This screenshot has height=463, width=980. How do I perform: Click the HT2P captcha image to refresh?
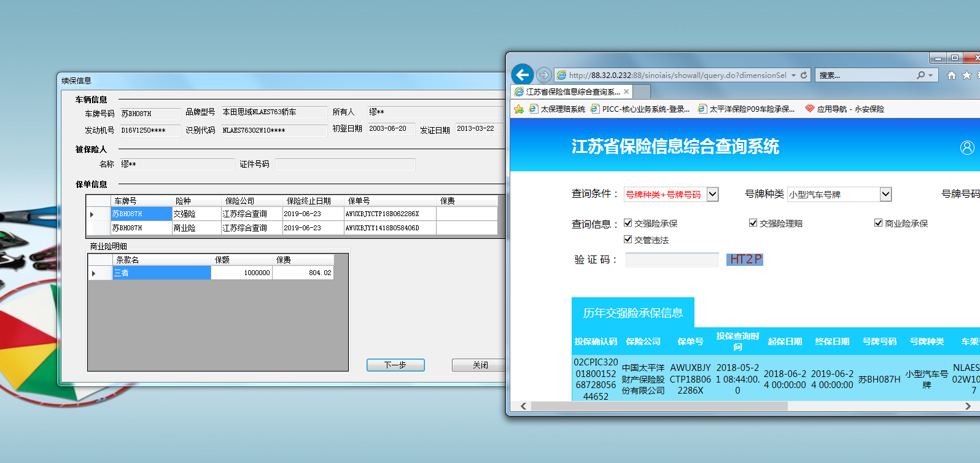pos(745,259)
